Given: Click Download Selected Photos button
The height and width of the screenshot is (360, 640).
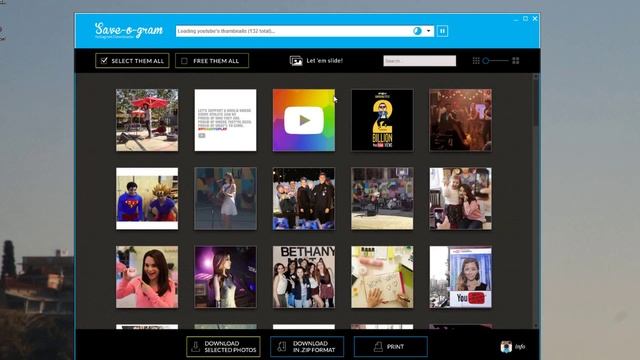Looking at the screenshot, I should click(x=223, y=347).
